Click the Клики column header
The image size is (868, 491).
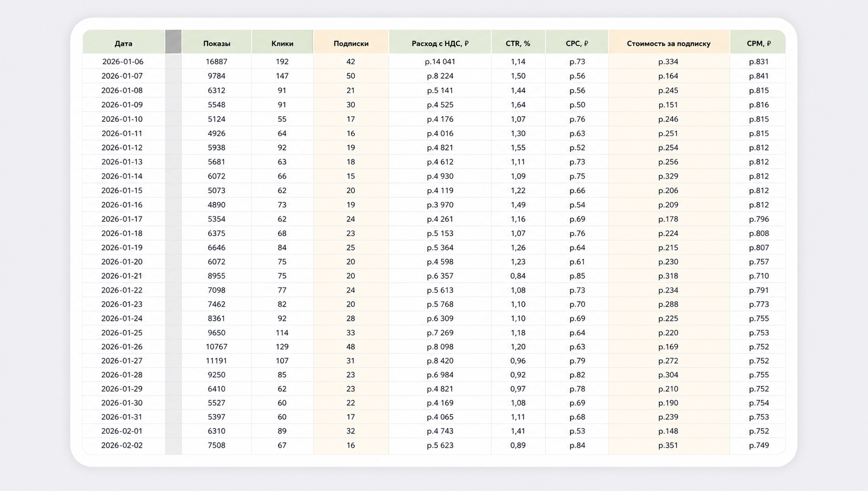tap(282, 43)
